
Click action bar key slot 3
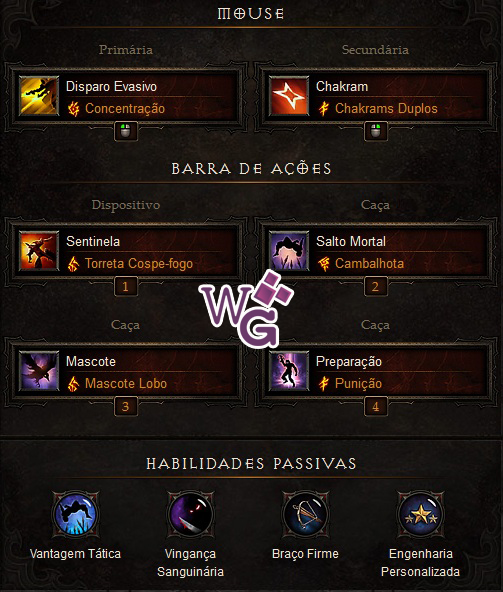click(125, 407)
